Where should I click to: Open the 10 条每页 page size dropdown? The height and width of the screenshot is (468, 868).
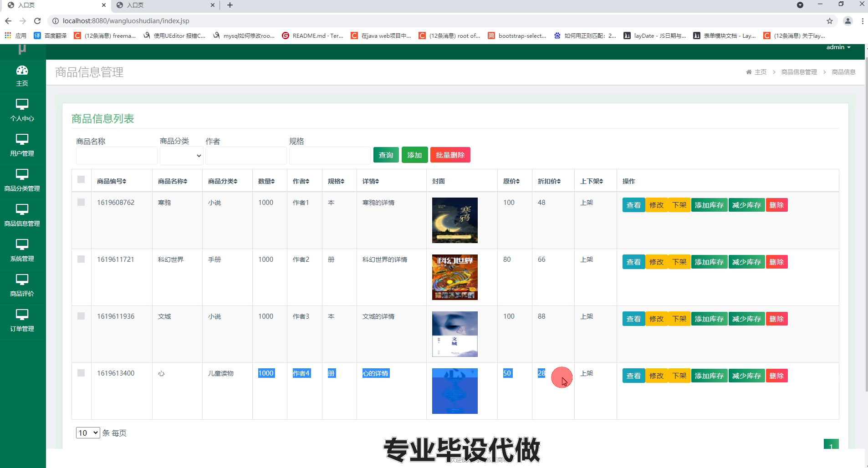tap(88, 432)
